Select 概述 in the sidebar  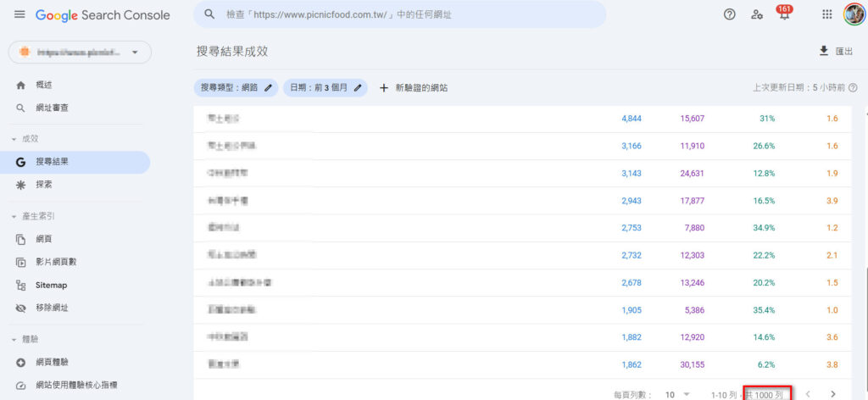click(43, 85)
